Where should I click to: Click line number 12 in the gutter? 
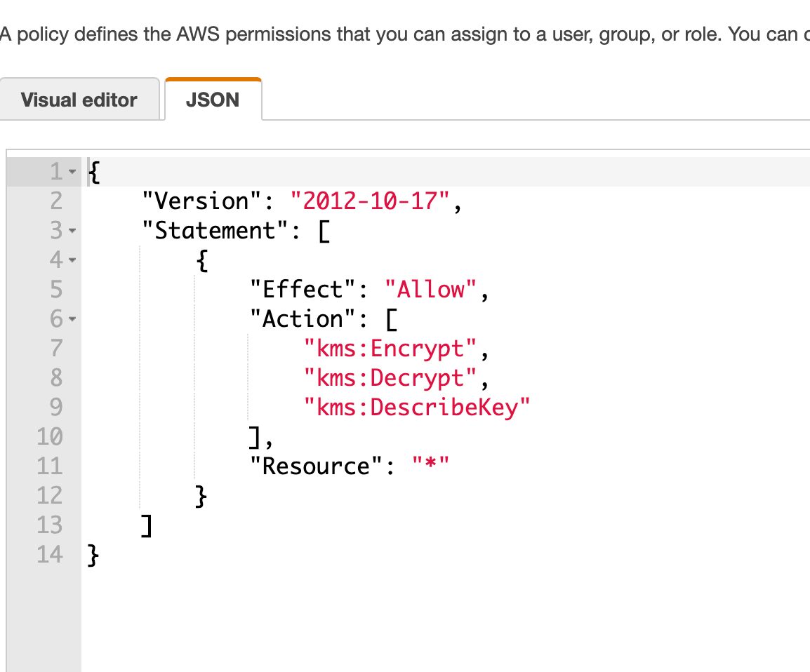coord(50,495)
